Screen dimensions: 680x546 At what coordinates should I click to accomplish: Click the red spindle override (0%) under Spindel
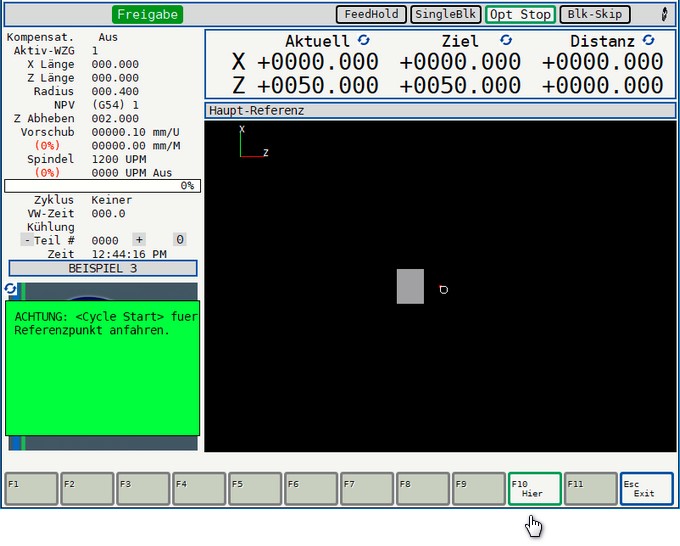(47, 173)
